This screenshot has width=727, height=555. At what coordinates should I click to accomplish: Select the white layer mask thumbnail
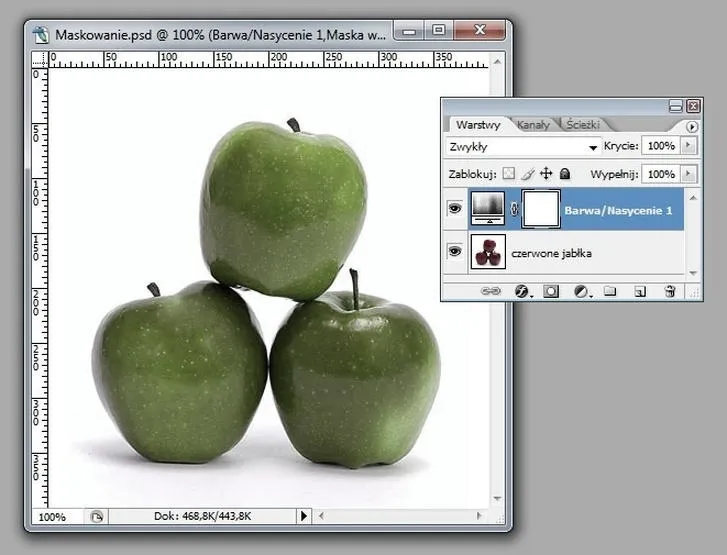pos(541,209)
